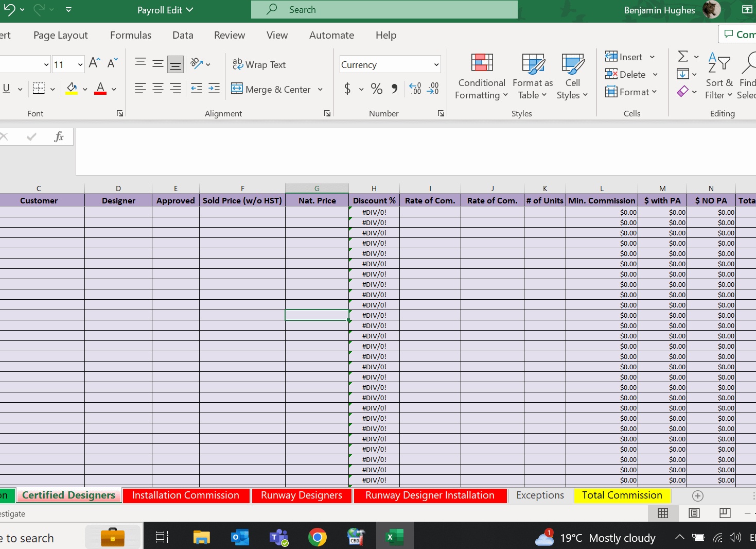The image size is (756, 549).
Task: Click the Increase Indent icon
Action: pyautogui.click(x=214, y=89)
